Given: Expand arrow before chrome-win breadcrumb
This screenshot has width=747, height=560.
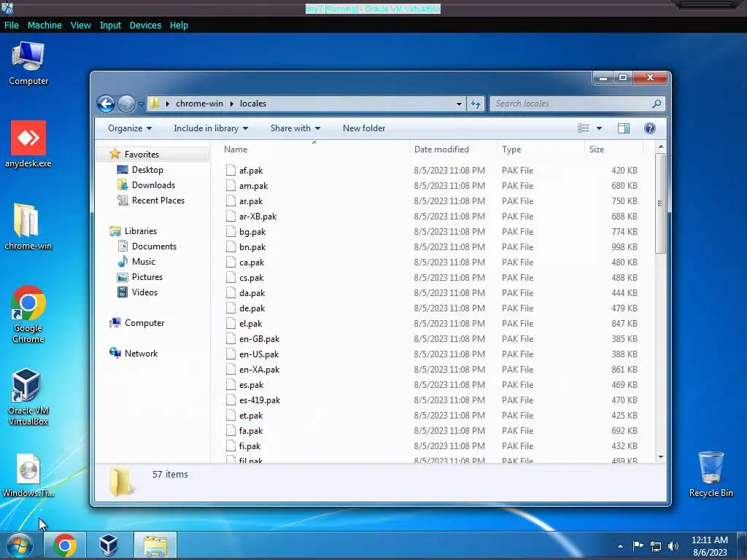Looking at the screenshot, I should [167, 104].
